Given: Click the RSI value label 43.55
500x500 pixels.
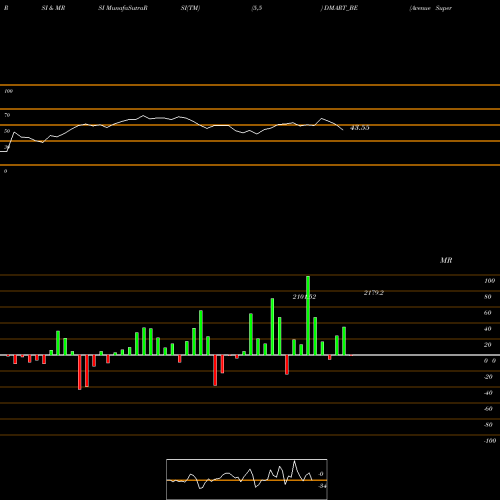Looking at the screenshot, I should tap(360, 128).
